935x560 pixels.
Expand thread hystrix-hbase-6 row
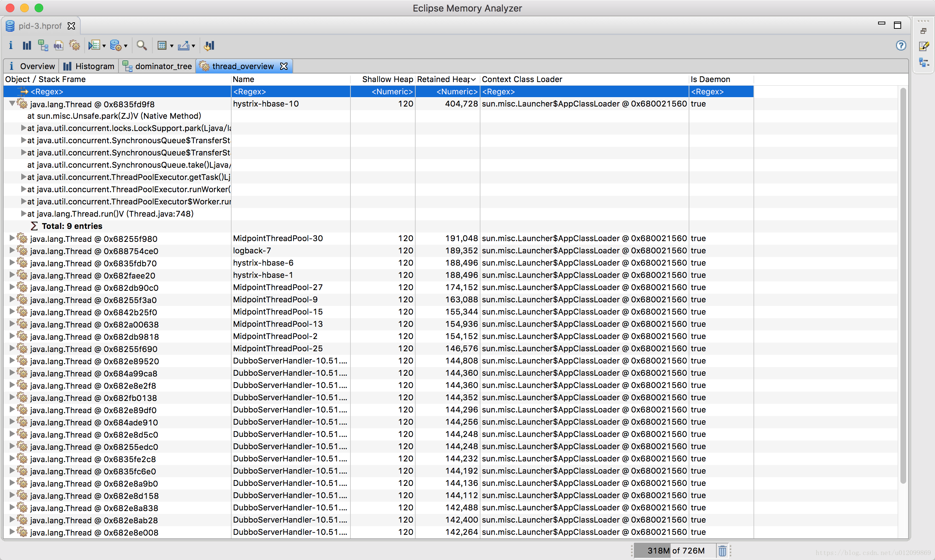(x=12, y=263)
